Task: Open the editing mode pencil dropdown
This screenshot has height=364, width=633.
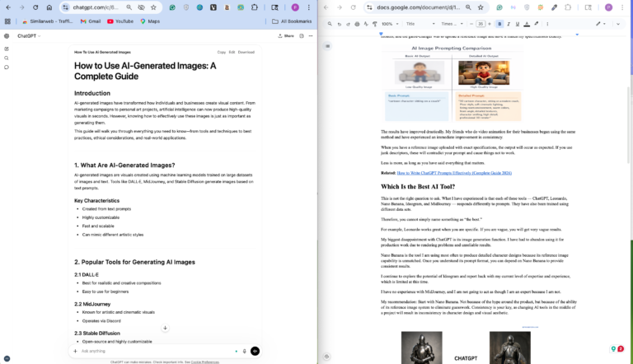Action: (601, 24)
